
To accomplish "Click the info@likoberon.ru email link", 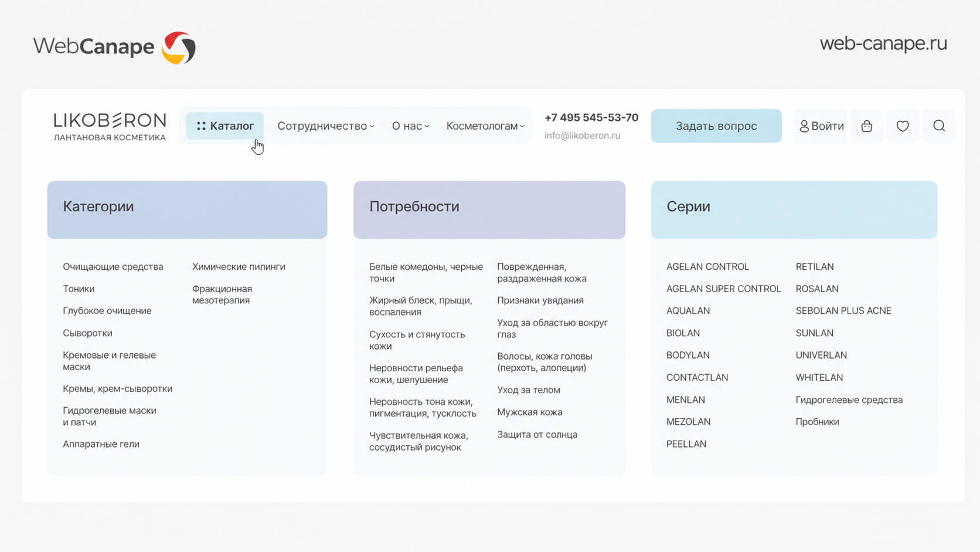I will point(582,136).
